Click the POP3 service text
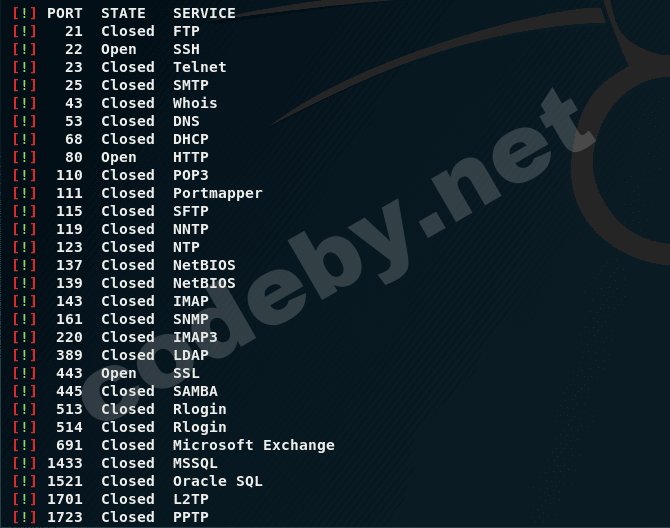 click(191, 175)
